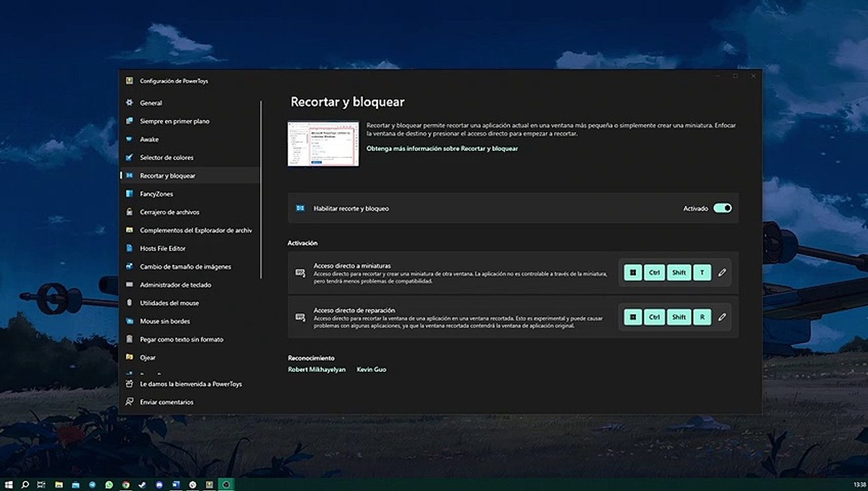Open the Utilidades del mouse icon

pyautogui.click(x=129, y=303)
